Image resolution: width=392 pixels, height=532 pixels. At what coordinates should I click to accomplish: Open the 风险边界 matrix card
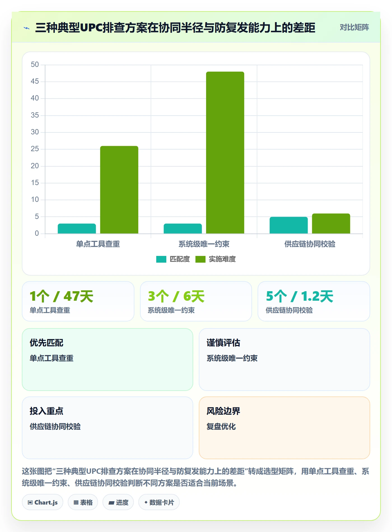(x=284, y=428)
